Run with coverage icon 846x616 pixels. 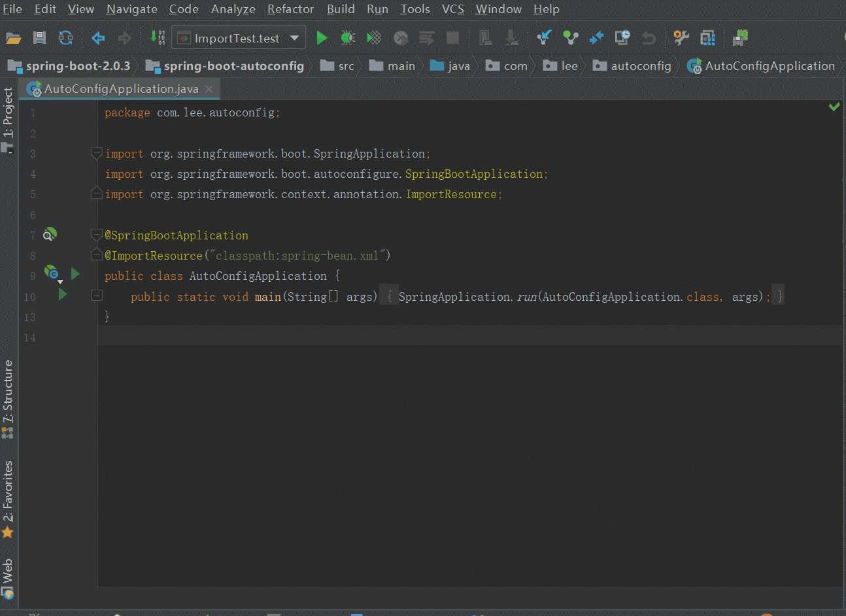[x=374, y=38]
